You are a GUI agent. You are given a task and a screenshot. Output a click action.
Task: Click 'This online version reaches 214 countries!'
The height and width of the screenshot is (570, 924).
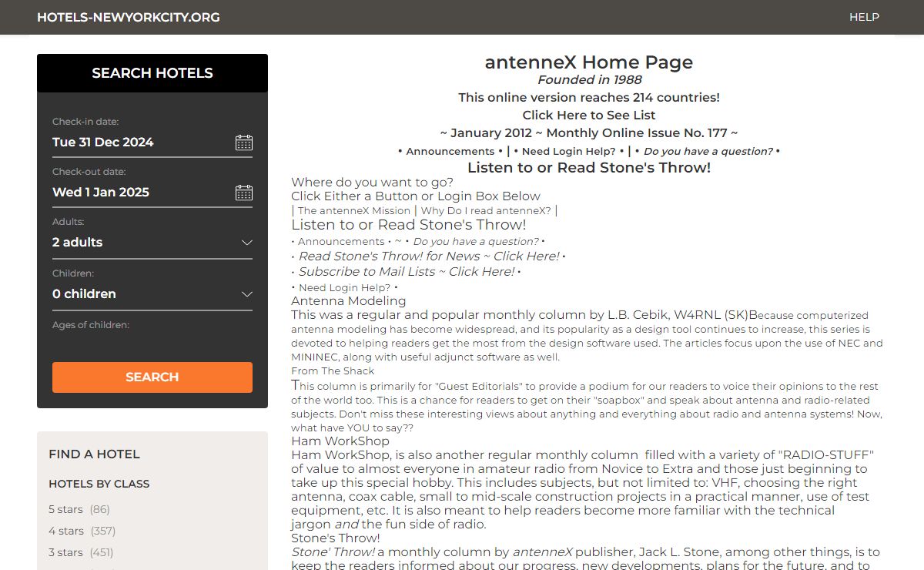click(x=589, y=98)
